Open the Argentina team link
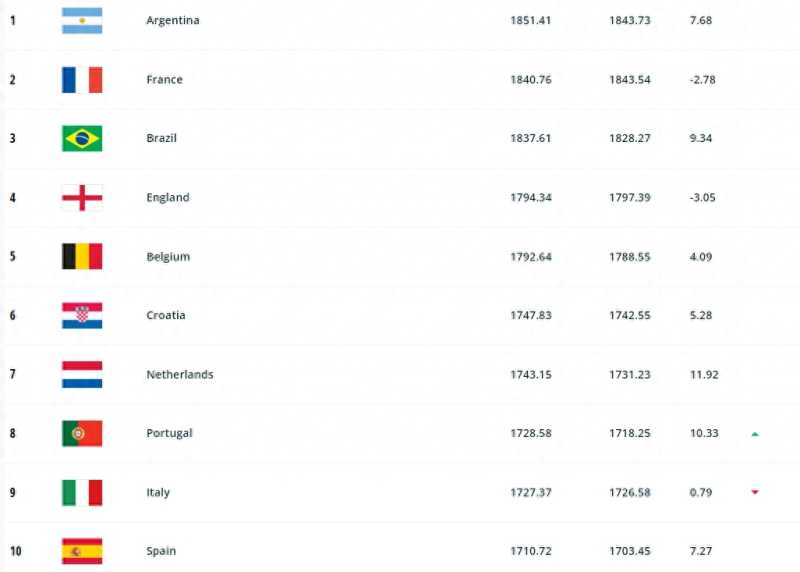800x572 pixels. pyautogui.click(x=172, y=21)
